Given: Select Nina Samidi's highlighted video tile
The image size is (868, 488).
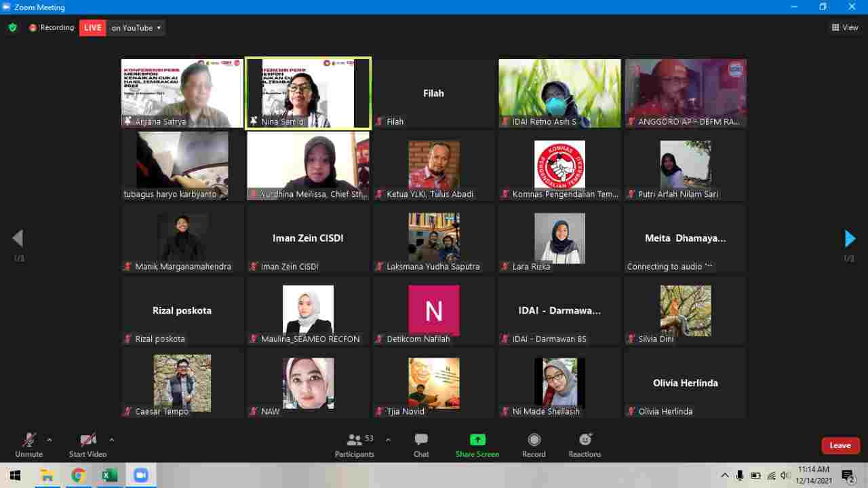Looking at the screenshot, I should [x=308, y=92].
